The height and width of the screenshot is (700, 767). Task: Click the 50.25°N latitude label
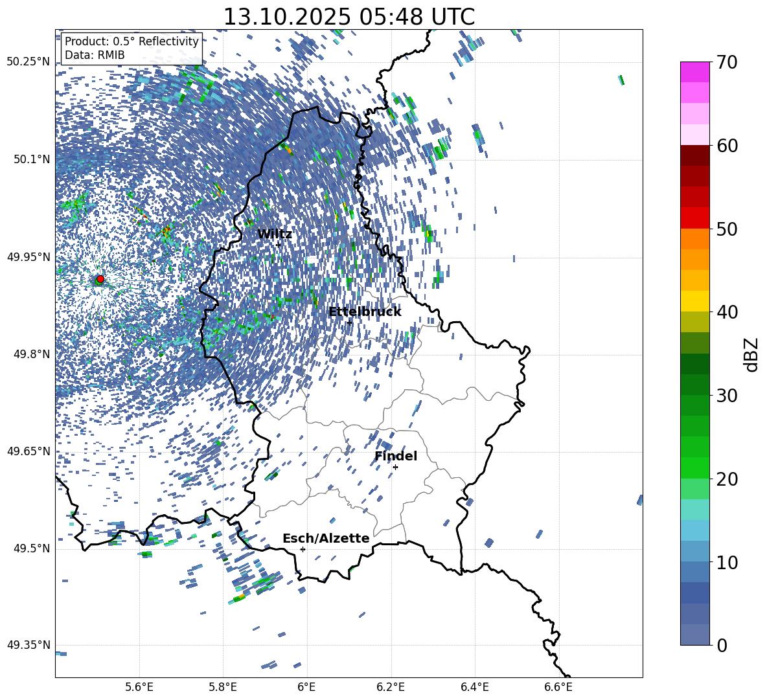29,62
